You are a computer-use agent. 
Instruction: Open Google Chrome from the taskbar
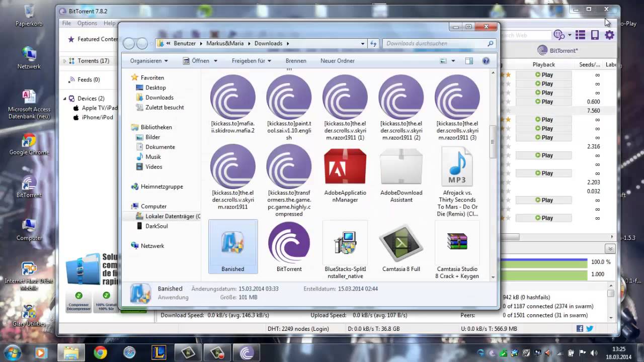[100, 353]
